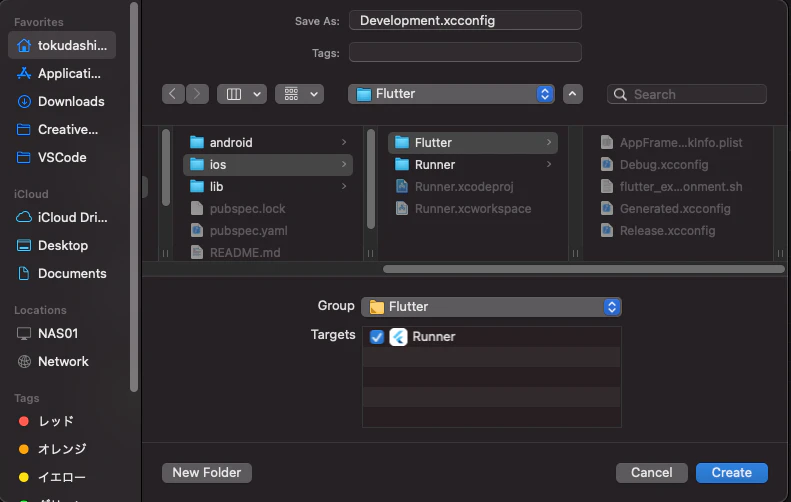791x502 pixels.
Task: Select the ios folder
Action: (267, 164)
